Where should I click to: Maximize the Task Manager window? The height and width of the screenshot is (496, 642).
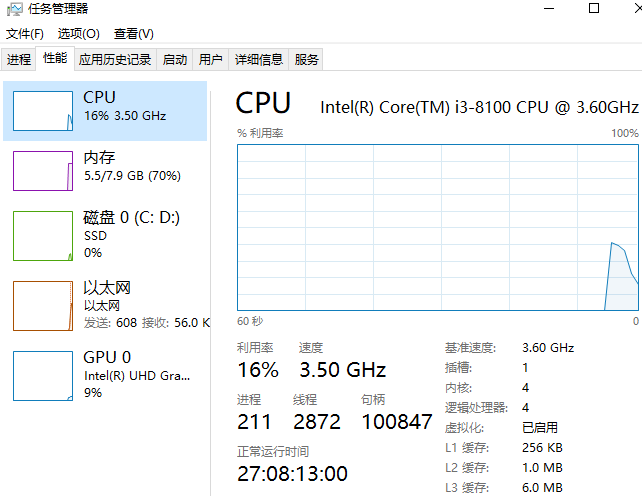594,9
